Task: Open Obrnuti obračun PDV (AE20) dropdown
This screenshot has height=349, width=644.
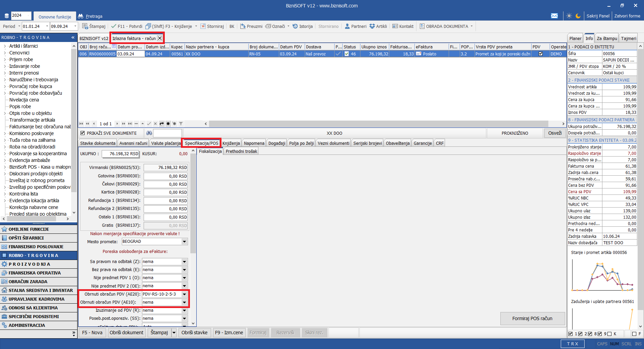Action: 184,294
